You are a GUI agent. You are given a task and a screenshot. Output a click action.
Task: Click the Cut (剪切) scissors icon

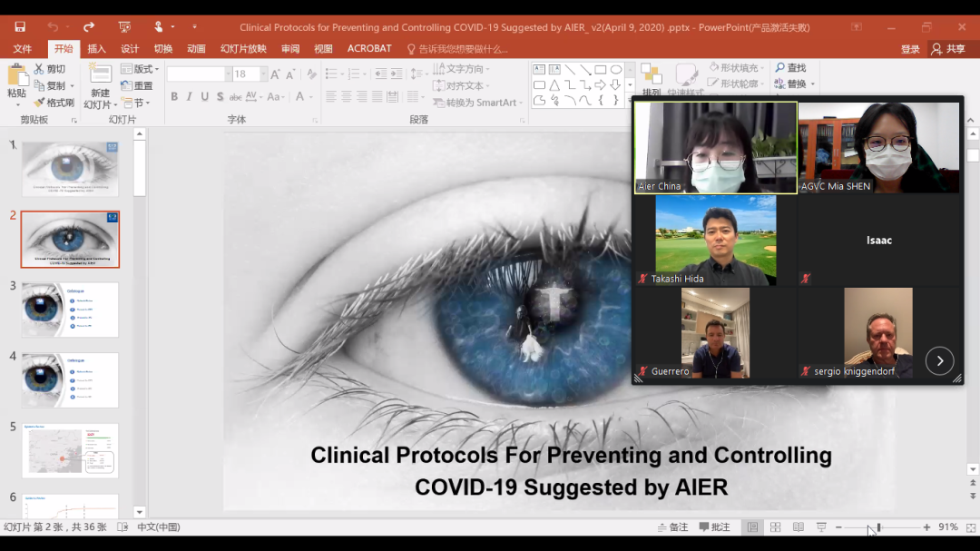[x=40, y=69]
